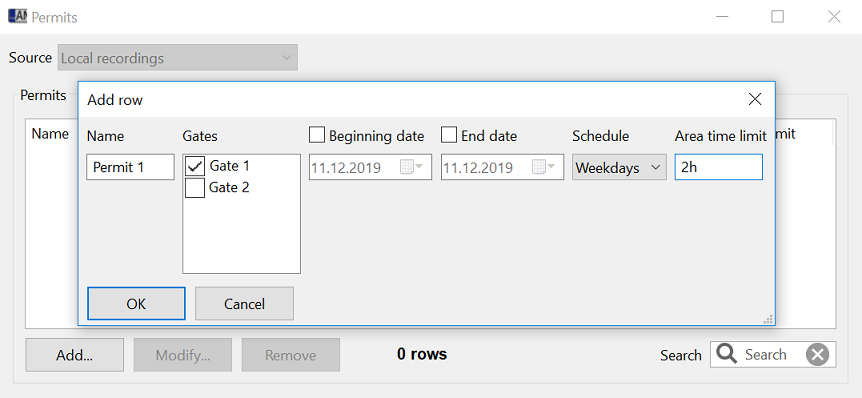862x398 pixels.
Task: Click the Permits window application icon
Action: coord(17,16)
